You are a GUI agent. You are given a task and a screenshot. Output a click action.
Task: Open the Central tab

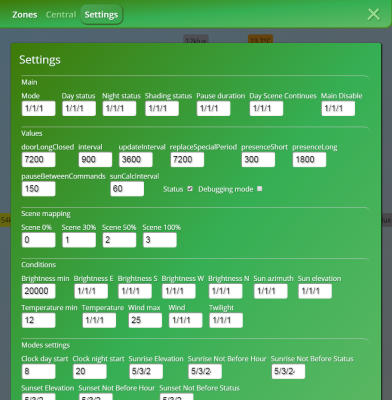click(x=61, y=15)
